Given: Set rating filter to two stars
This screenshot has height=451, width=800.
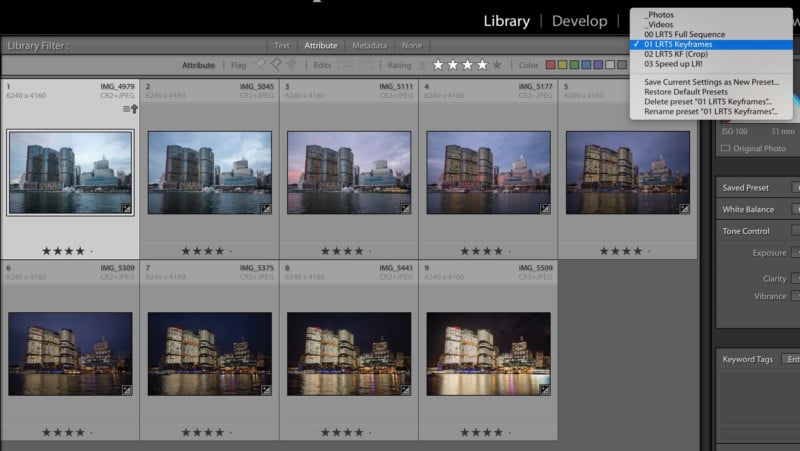Looking at the screenshot, I should click(x=453, y=65).
